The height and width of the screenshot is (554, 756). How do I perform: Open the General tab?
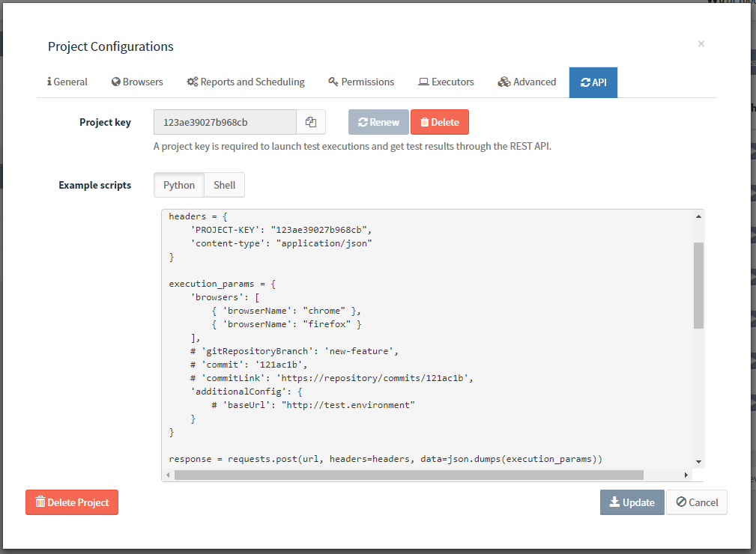point(67,82)
